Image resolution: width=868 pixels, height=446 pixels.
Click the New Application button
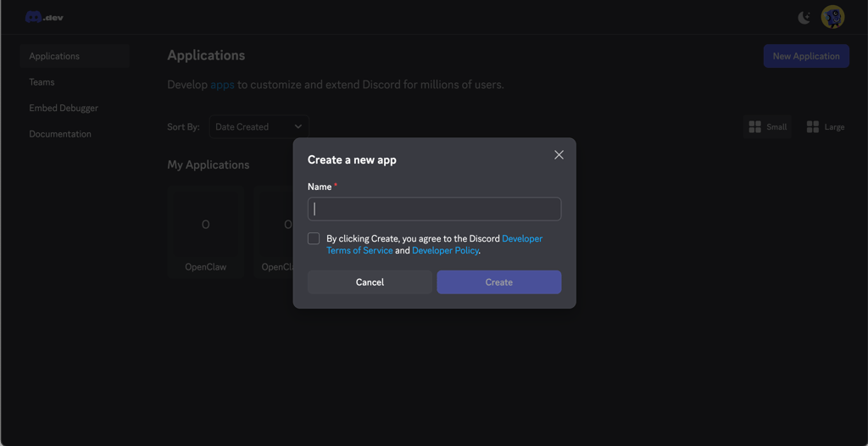tap(807, 56)
